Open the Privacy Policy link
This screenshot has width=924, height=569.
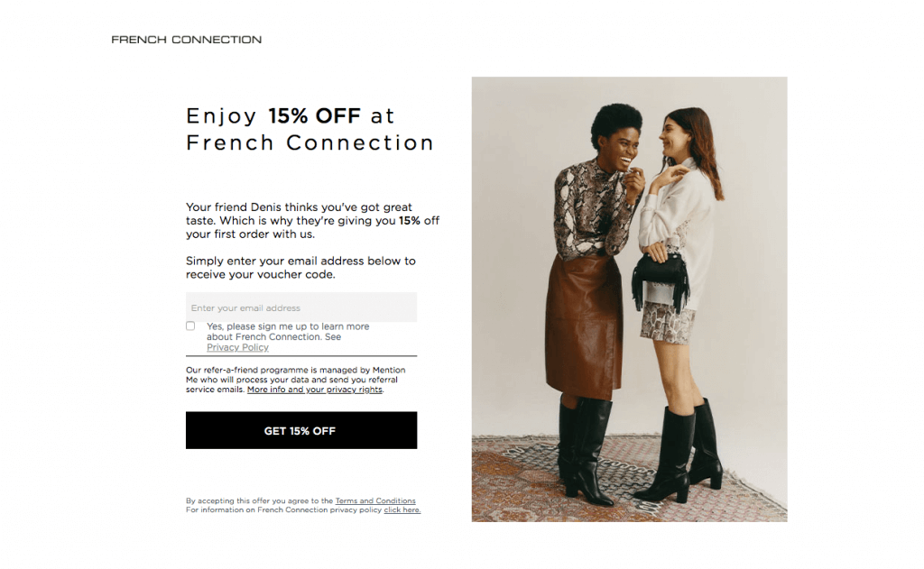tap(237, 347)
